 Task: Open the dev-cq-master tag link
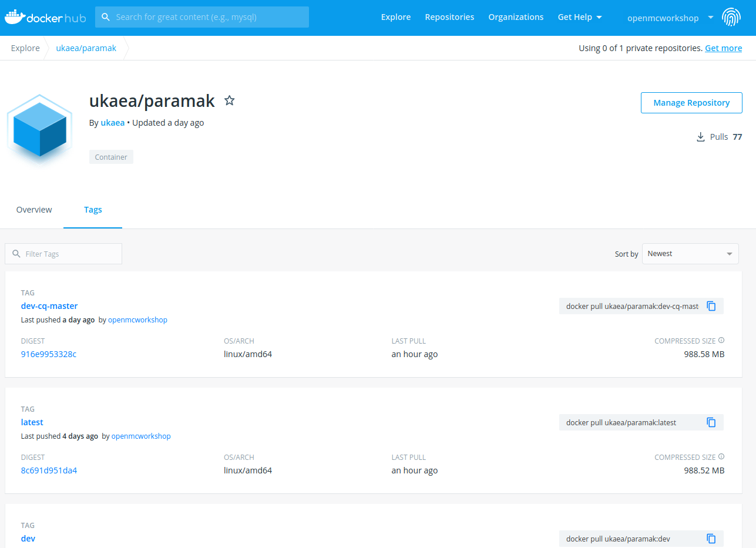[49, 306]
